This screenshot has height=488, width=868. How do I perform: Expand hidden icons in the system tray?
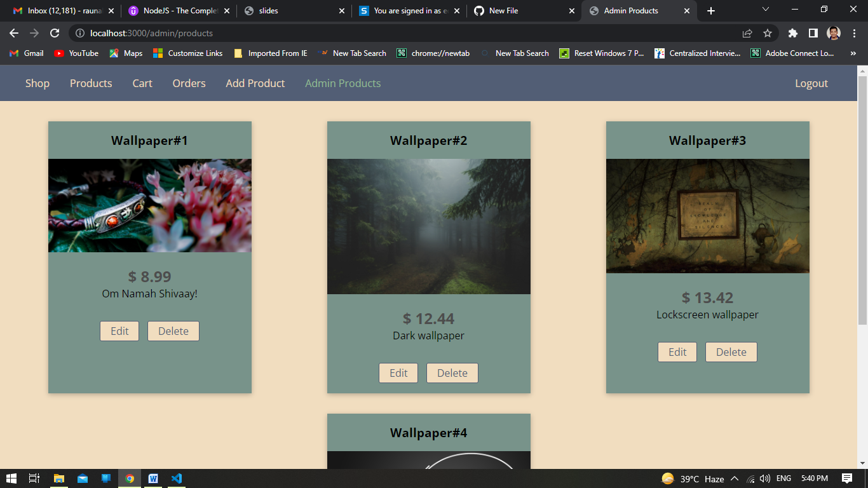point(734,478)
